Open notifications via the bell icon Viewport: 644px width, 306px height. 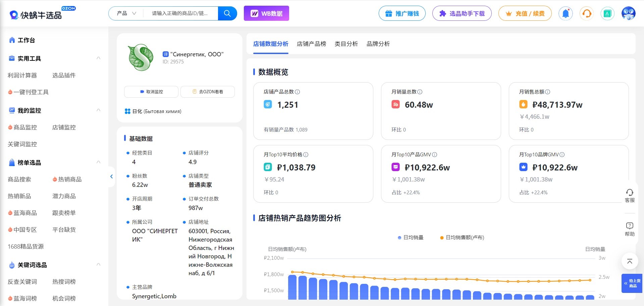tap(566, 13)
